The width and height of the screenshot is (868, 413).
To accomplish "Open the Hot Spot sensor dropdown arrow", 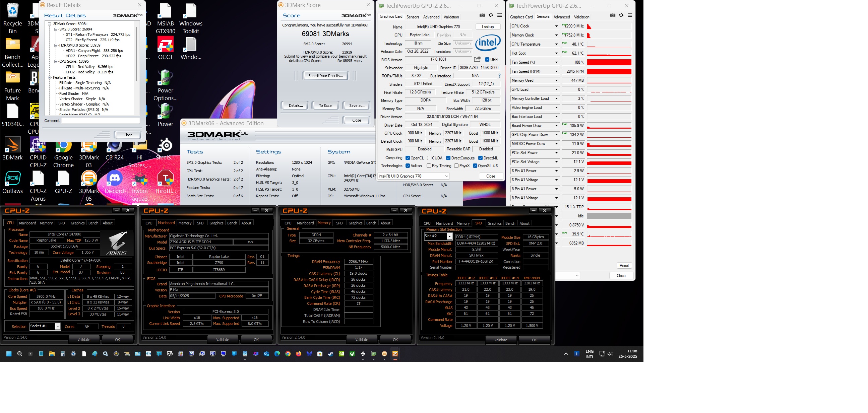I will coord(556,53).
